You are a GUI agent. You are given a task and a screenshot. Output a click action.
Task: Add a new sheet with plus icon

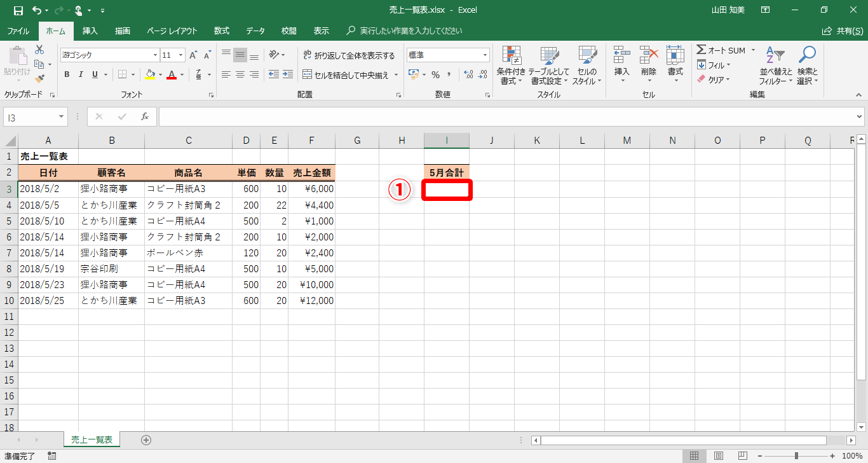pos(146,439)
